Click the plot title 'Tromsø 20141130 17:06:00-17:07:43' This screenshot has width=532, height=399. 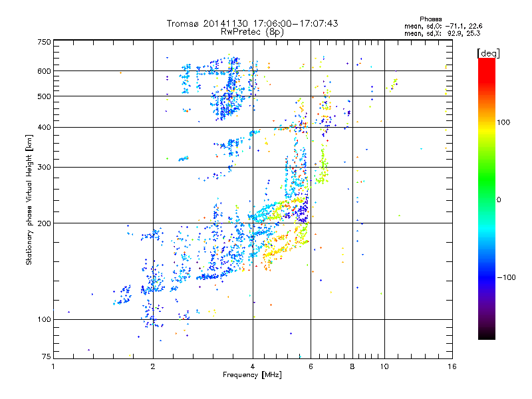252,23
